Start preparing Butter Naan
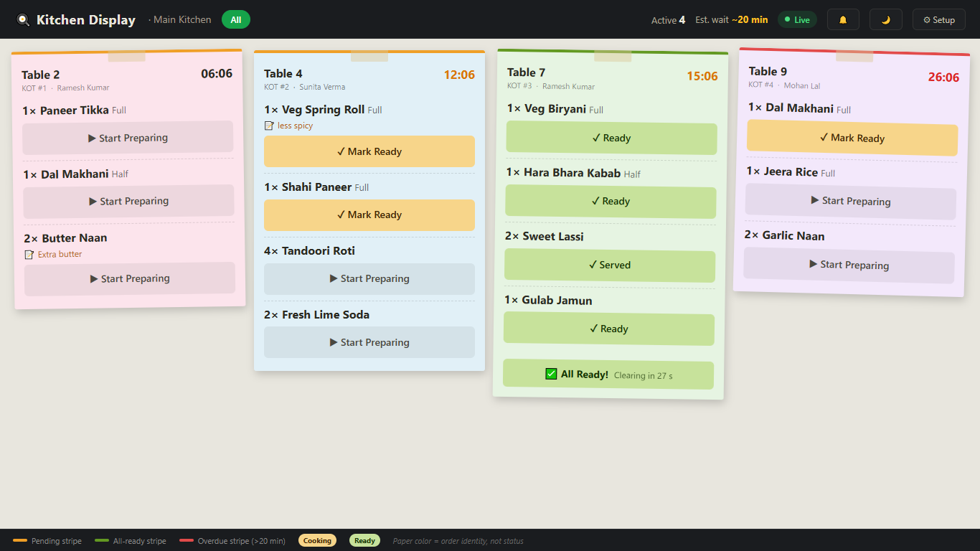Screen dimensions: 980x551 click(130, 278)
